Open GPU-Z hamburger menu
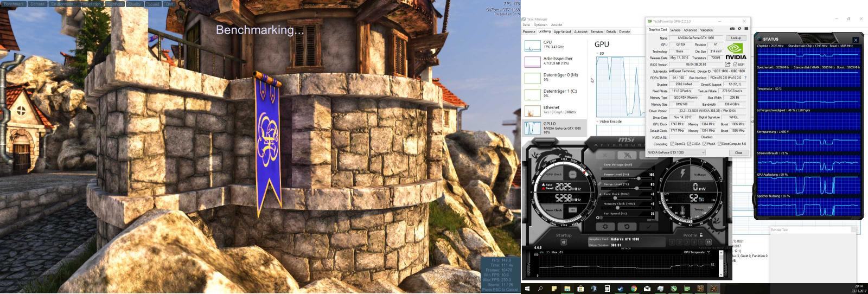This screenshot has height=294, width=868. coord(746,29)
